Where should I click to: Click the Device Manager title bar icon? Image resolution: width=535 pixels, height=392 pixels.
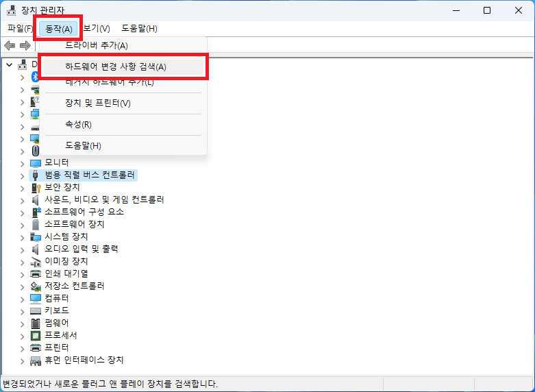(11, 10)
